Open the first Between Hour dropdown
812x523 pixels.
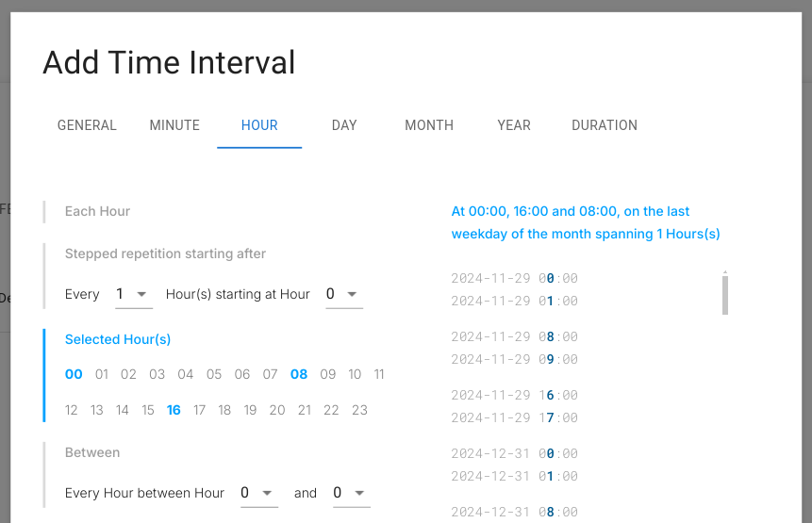click(x=258, y=493)
